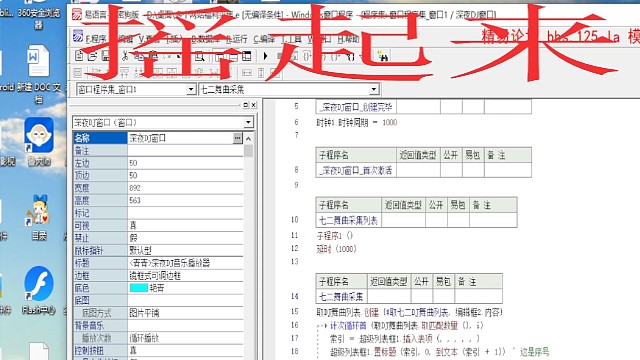The height and width of the screenshot is (360, 640).
Task: Click code line 延时 (1000)
Action: click(336, 249)
